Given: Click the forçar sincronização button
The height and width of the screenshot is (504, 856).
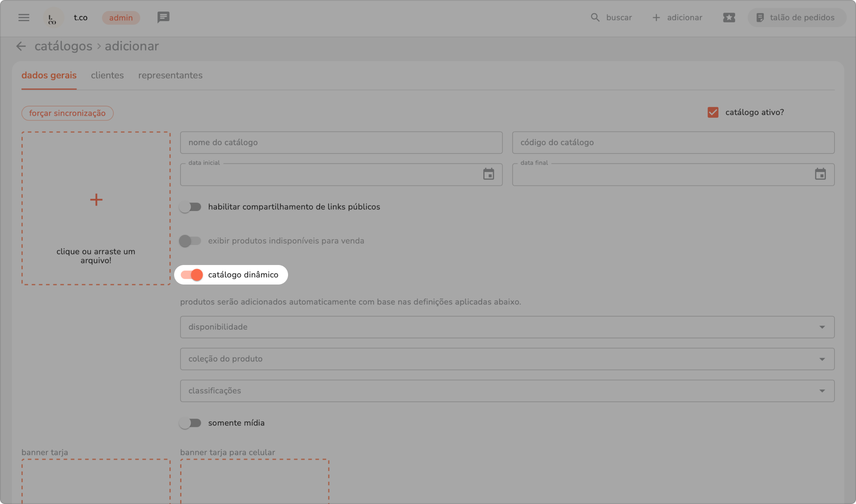Looking at the screenshot, I should tap(67, 113).
